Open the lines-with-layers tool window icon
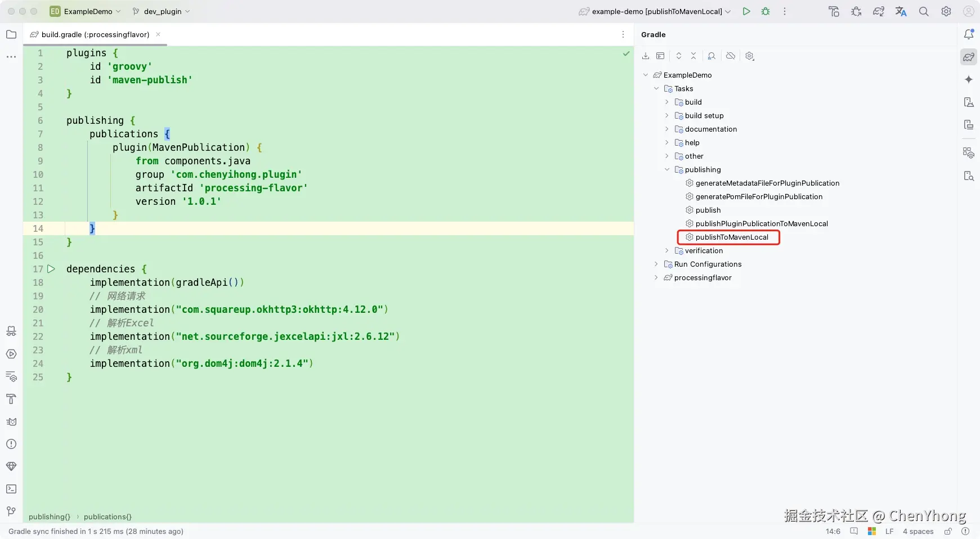The image size is (980, 539). point(11,376)
